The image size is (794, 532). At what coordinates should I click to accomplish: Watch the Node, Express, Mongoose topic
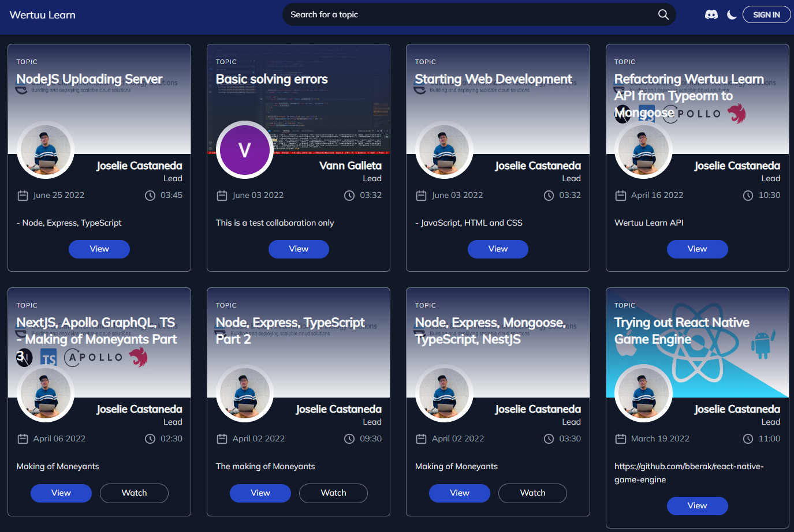pos(532,493)
